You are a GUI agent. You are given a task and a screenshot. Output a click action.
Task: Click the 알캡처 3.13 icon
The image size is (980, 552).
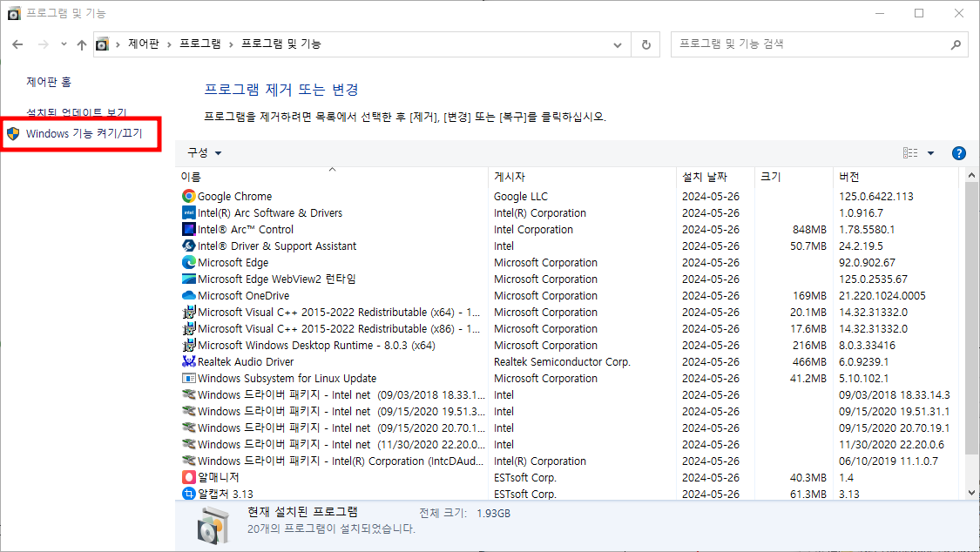pos(189,494)
